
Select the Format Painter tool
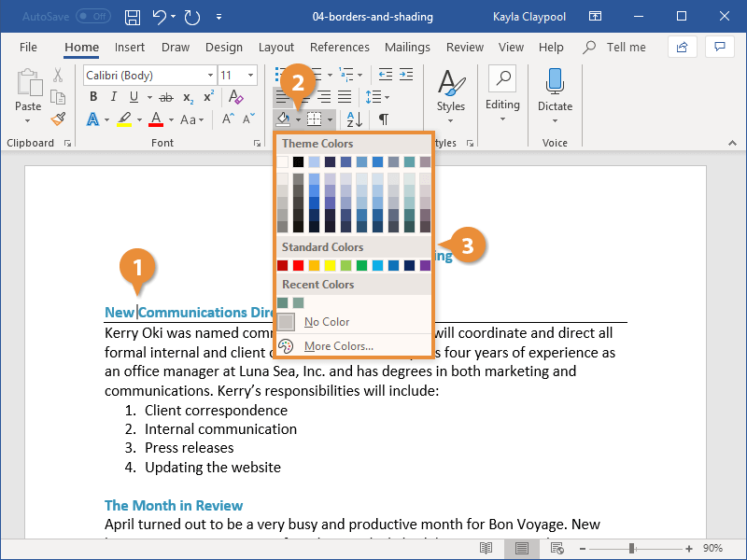[57, 119]
